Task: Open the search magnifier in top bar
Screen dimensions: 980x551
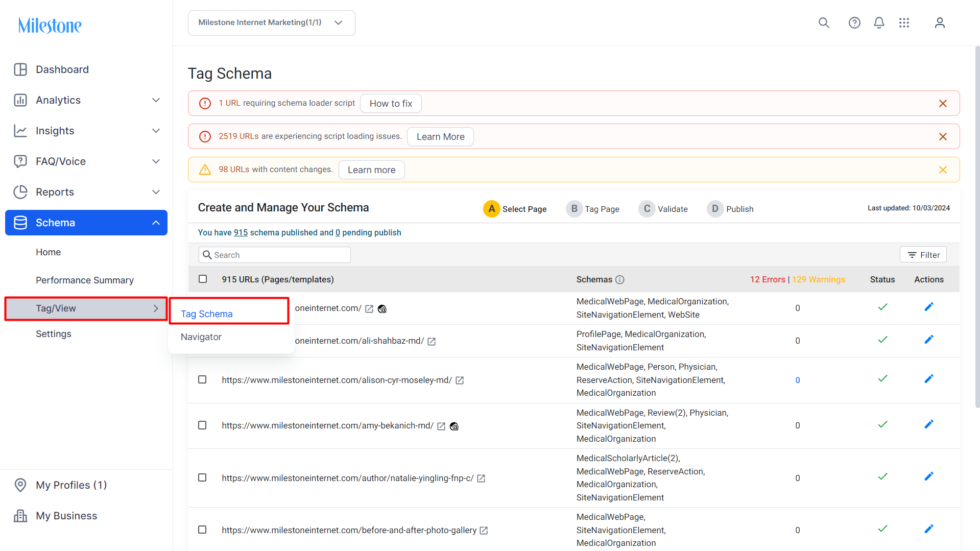Action: click(824, 23)
